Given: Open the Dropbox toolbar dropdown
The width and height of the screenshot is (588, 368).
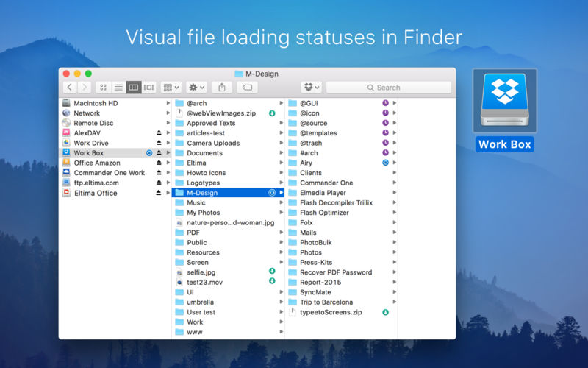Looking at the screenshot, I should pyautogui.click(x=310, y=88).
